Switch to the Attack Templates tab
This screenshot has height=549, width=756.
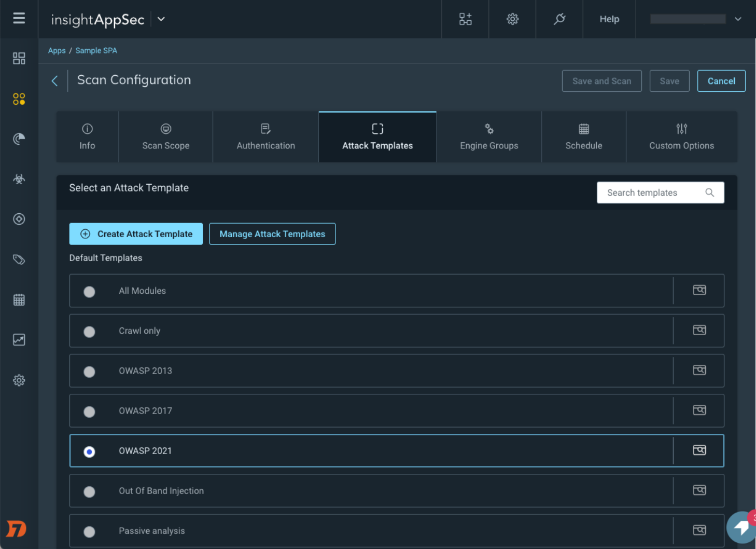click(377, 137)
